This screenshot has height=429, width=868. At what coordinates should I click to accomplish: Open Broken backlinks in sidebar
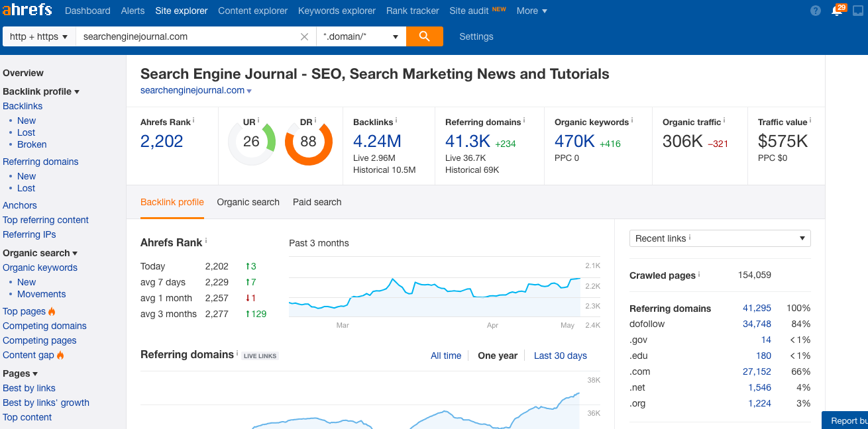pyautogui.click(x=32, y=144)
